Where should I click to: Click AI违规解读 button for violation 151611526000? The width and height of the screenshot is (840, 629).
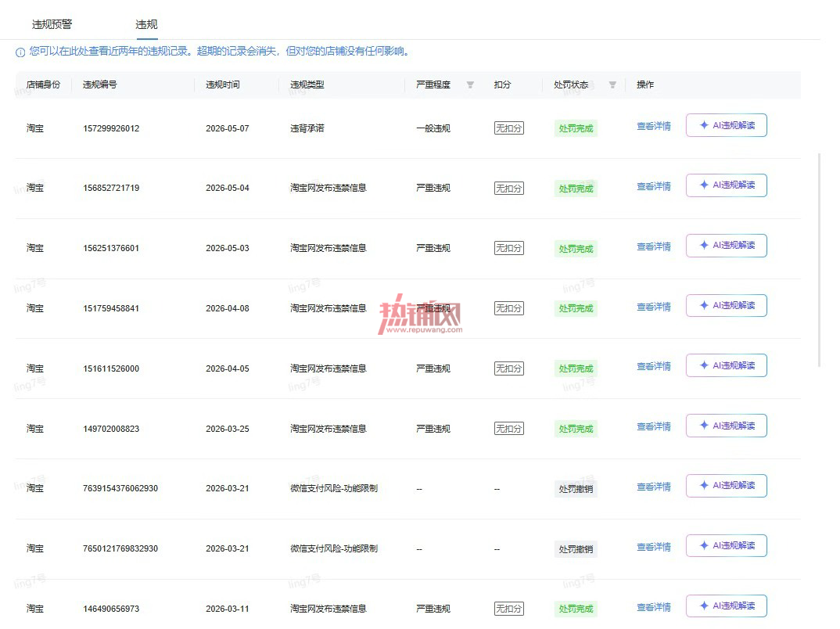pos(727,365)
